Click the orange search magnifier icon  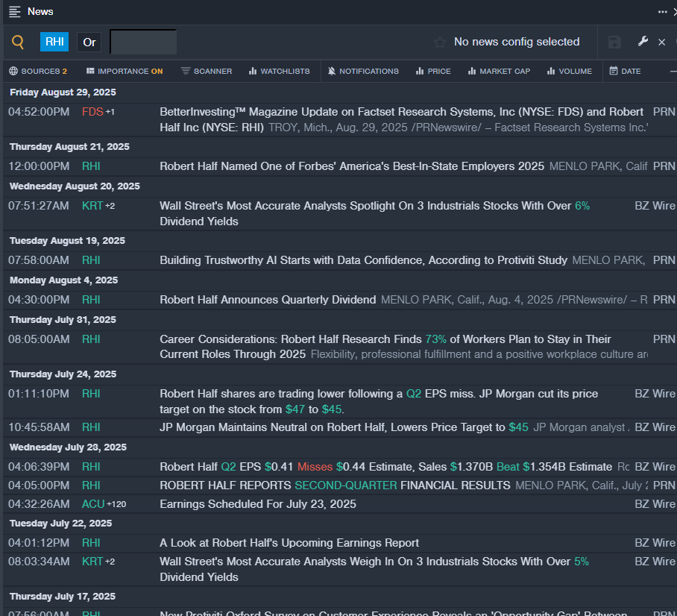(18, 42)
